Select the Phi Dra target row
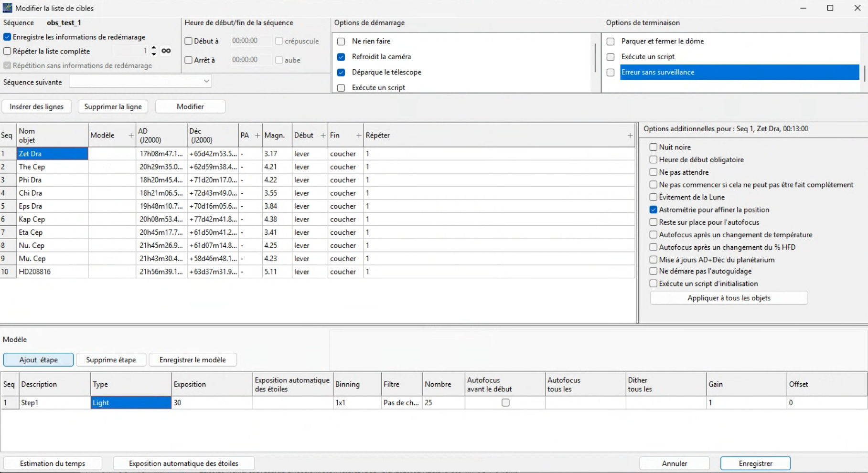The image size is (868, 473). pyautogui.click(x=318, y=180)
